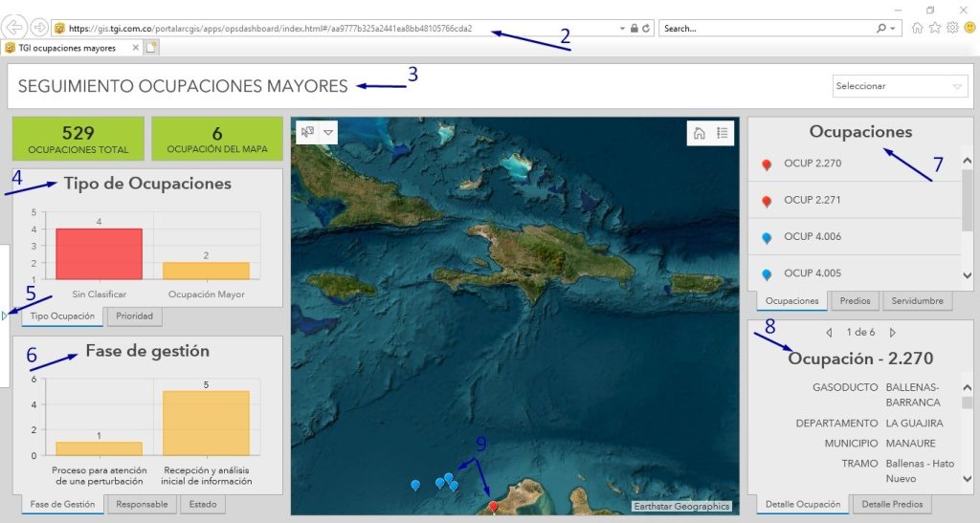Open browser settings gear icon
This screenshot has height=523, width=980.
pos(952,29)
